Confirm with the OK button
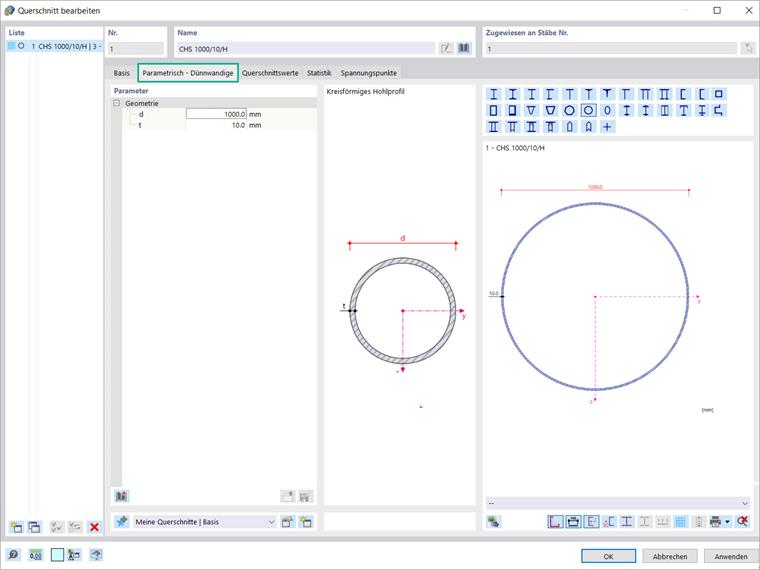 pyautogui.click(x=608, y=556)
